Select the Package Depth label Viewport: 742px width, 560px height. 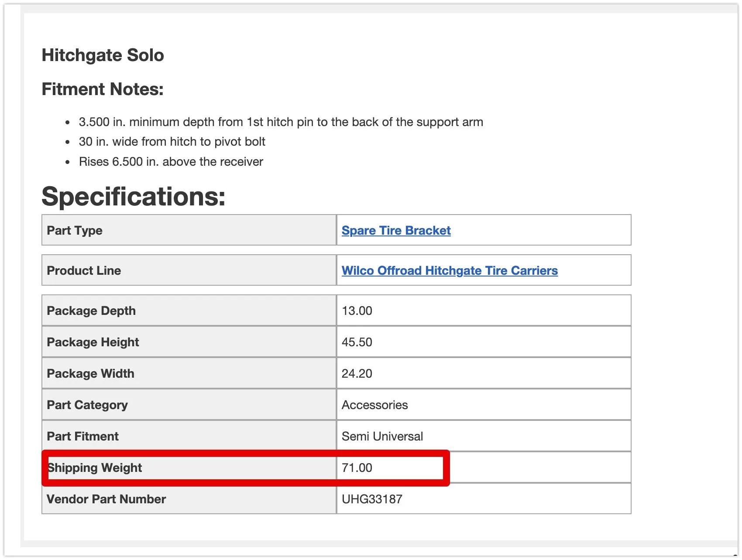pyautogui.click(x=91, y=311)
